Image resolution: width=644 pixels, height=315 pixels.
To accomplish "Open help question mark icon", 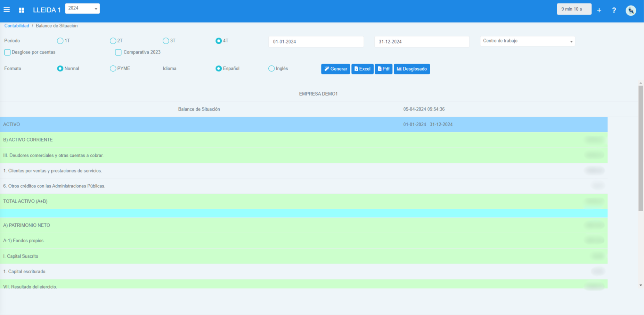I will [614, 10].
